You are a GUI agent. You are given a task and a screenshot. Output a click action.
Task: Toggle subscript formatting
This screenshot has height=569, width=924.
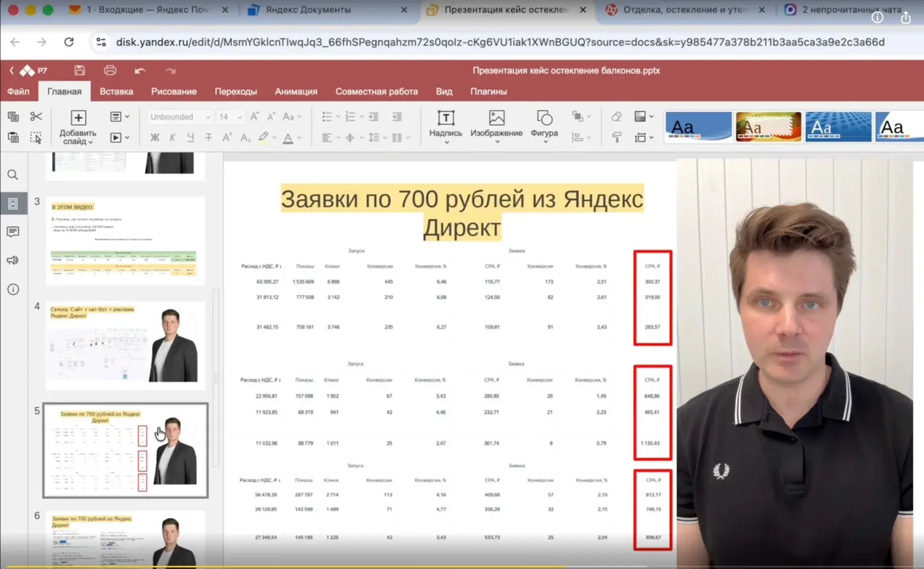(245, 137)
